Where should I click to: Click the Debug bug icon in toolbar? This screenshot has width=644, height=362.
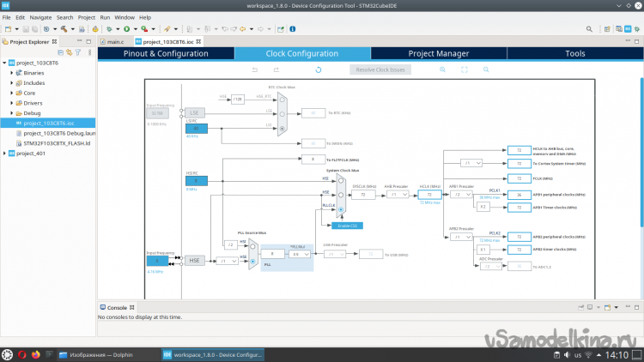[110, 28]
